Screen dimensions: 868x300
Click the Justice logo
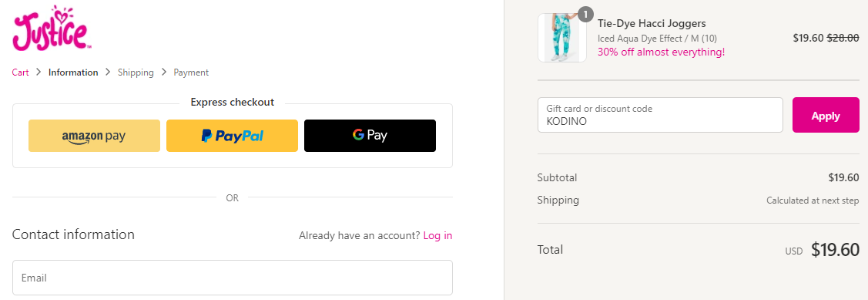coord(52,28)
